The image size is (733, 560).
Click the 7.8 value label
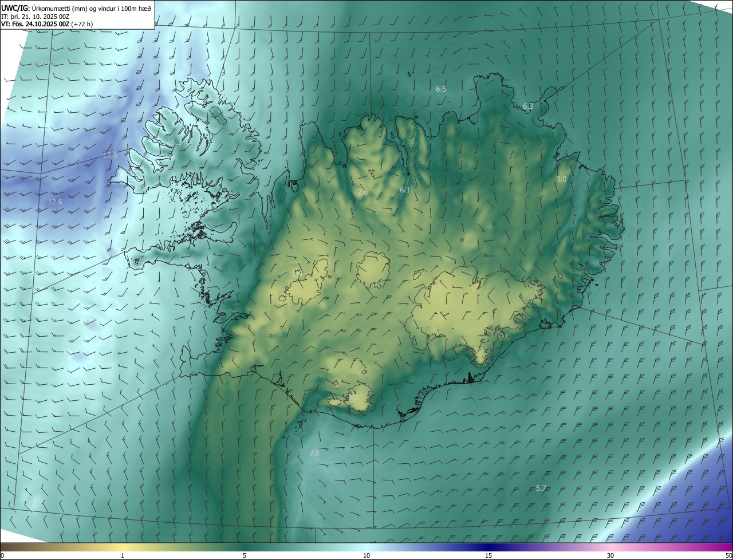314,453
